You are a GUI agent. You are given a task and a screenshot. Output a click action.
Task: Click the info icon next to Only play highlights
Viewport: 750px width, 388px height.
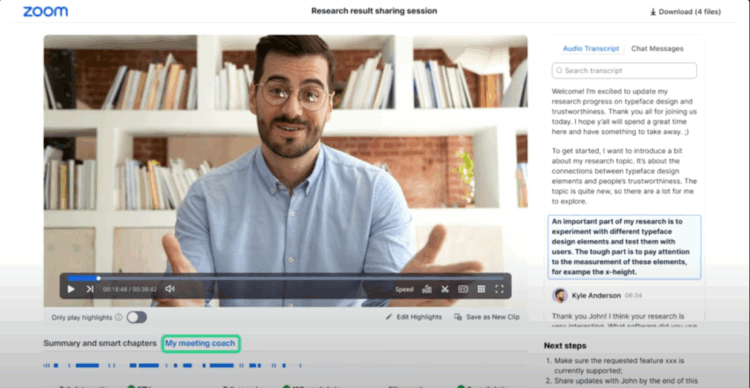pos(119,317)
